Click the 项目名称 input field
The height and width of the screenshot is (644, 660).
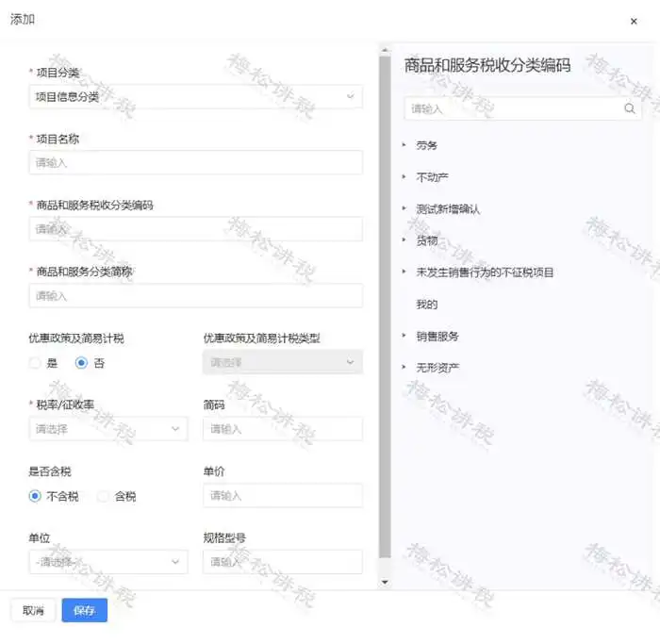click(195, 163)
